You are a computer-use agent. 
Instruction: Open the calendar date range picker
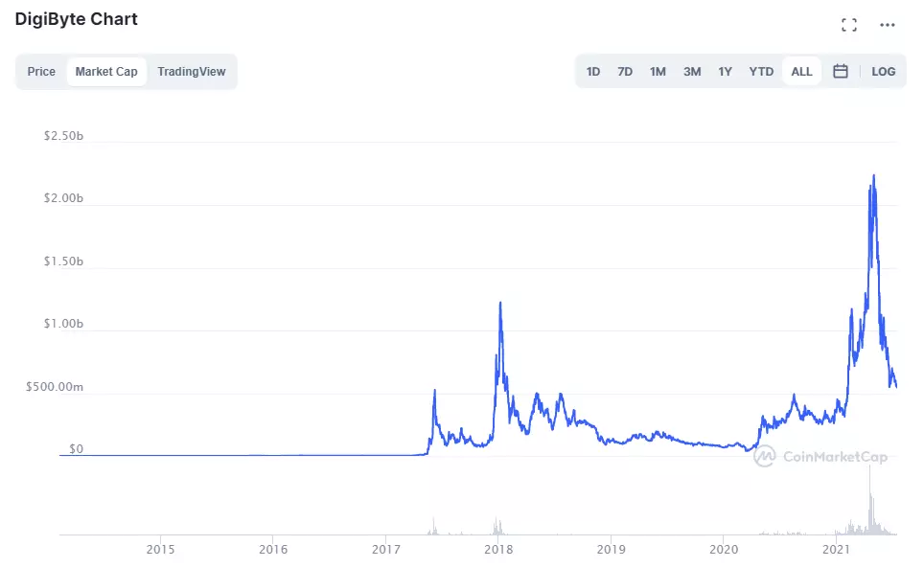841,71
